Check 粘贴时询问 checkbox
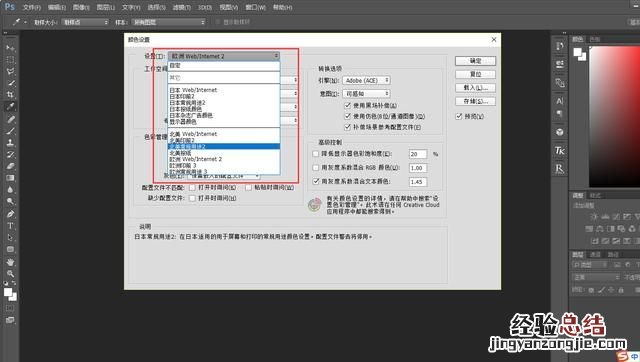This screenshot has height=362, width=640. pyautogui.click(x=248, y=187)
